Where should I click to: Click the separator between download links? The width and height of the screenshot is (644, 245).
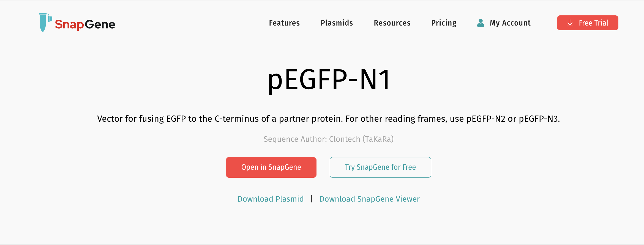click(311, 199)
